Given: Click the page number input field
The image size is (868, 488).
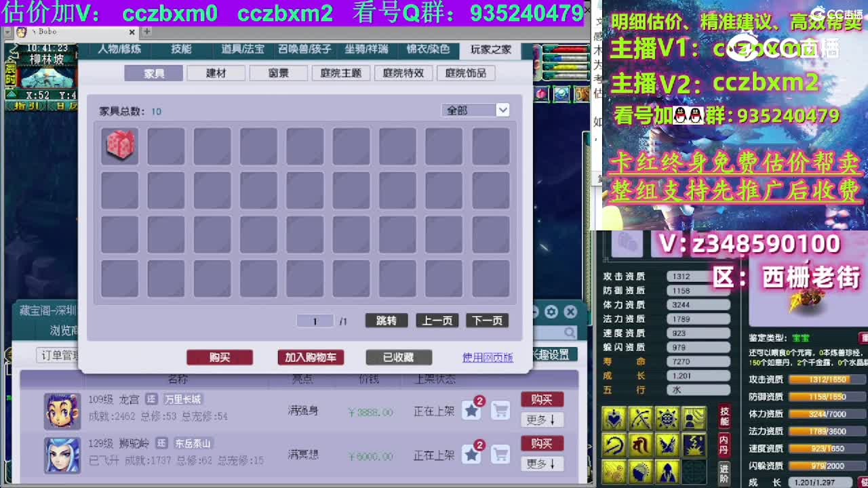Looking at the screenshot, I should coord(315,321).
